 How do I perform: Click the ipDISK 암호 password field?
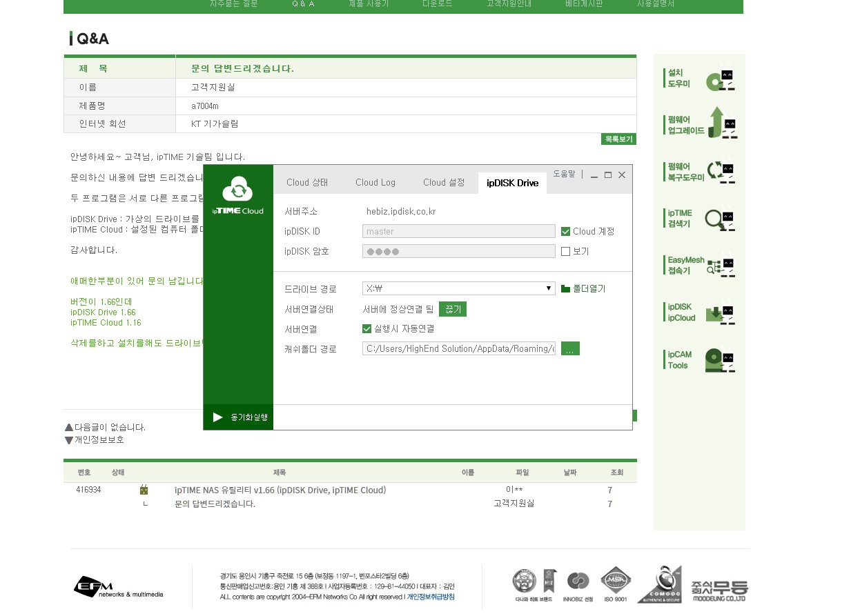[x=458, y=251]
